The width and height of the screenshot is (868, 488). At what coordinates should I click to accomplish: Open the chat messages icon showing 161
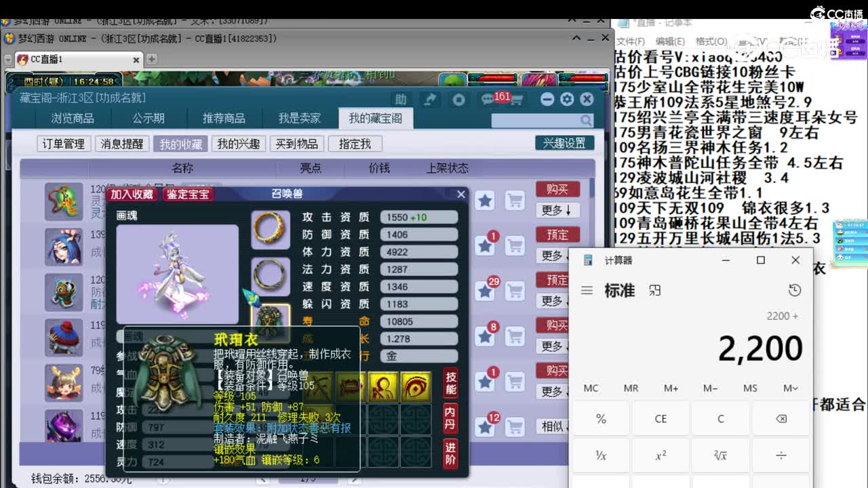click(x=488, y=100)
